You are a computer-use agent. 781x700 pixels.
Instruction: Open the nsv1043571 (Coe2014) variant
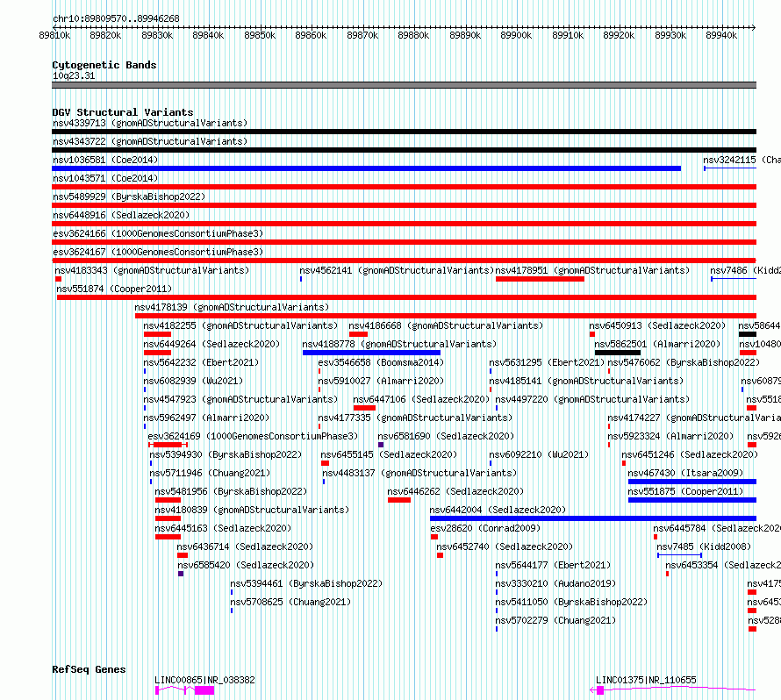105,178
